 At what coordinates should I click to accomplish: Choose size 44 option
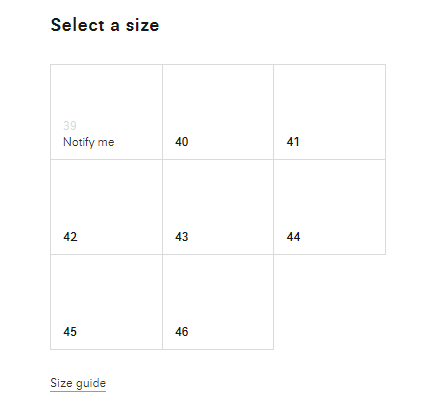[x=330, y=207]
